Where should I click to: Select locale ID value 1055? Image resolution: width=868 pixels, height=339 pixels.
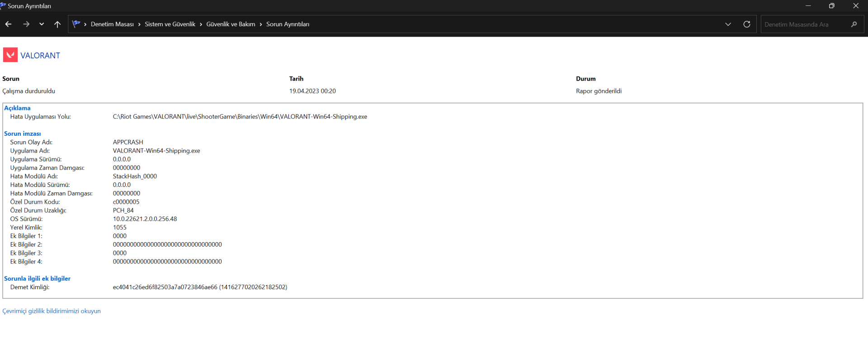pos(120,227)
